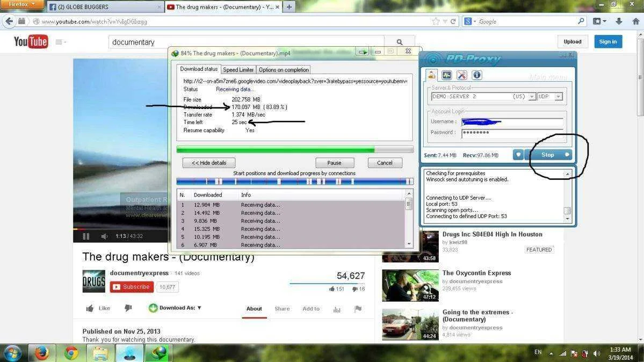Cancel the download
644x362 pixels.
pyautogui.click(x=385, y=163)
